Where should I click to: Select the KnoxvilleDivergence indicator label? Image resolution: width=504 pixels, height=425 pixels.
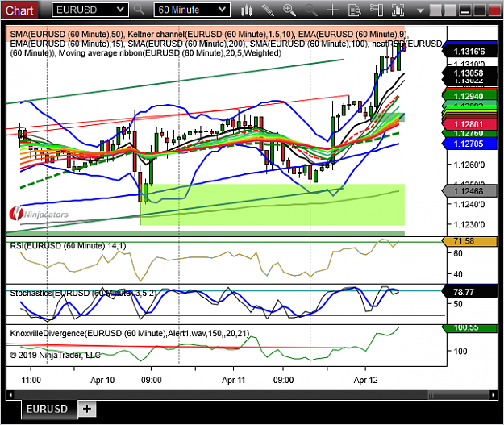click(130, 333)
